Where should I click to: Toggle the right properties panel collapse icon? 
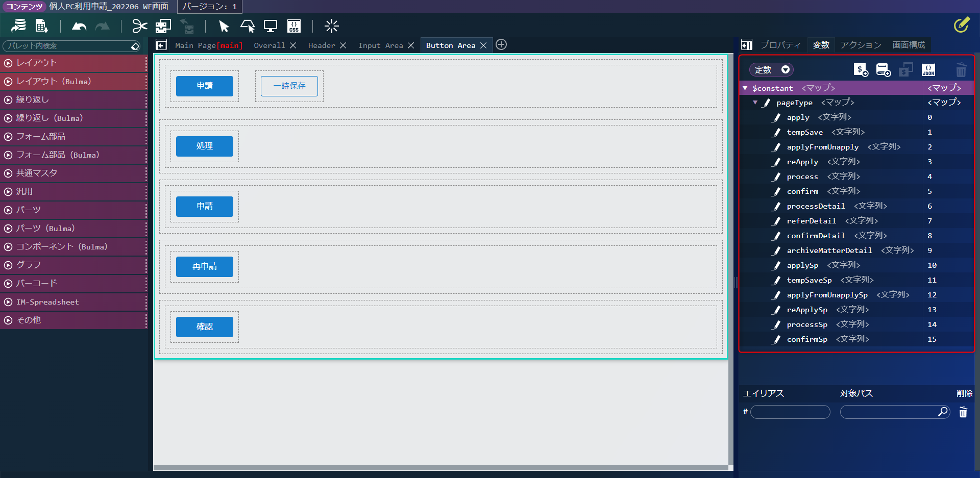(747, 45)
